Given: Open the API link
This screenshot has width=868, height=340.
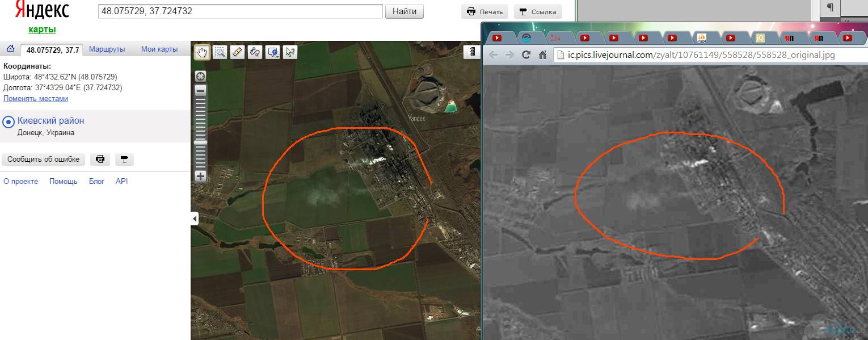Looking at the screenshot, I should tap(121, 181).
